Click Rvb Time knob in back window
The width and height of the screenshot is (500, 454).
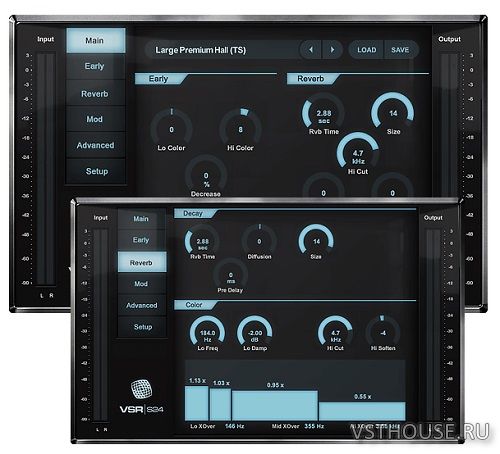(323, 113)
